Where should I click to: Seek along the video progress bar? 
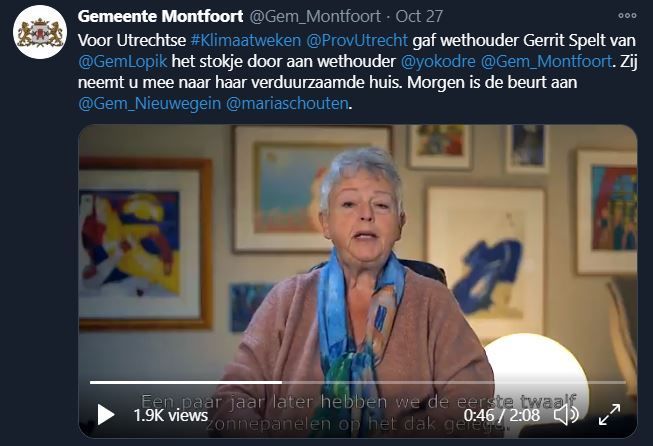pyautogui.click(x=358, y=382)
